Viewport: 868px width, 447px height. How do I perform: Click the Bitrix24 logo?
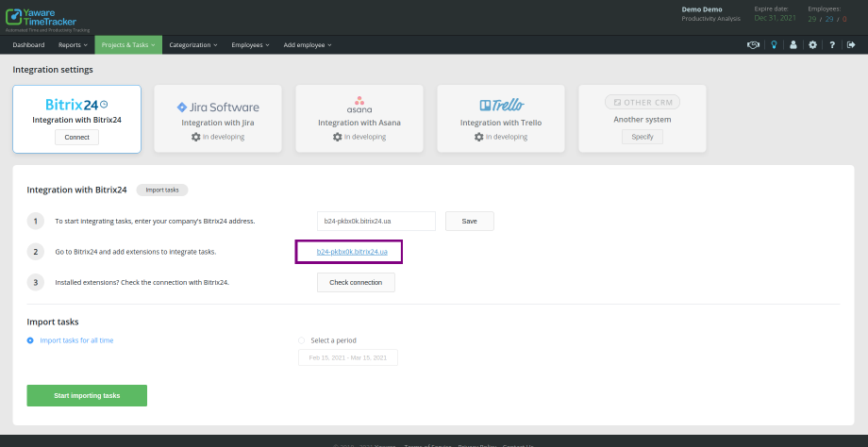[x=76, y=105]
